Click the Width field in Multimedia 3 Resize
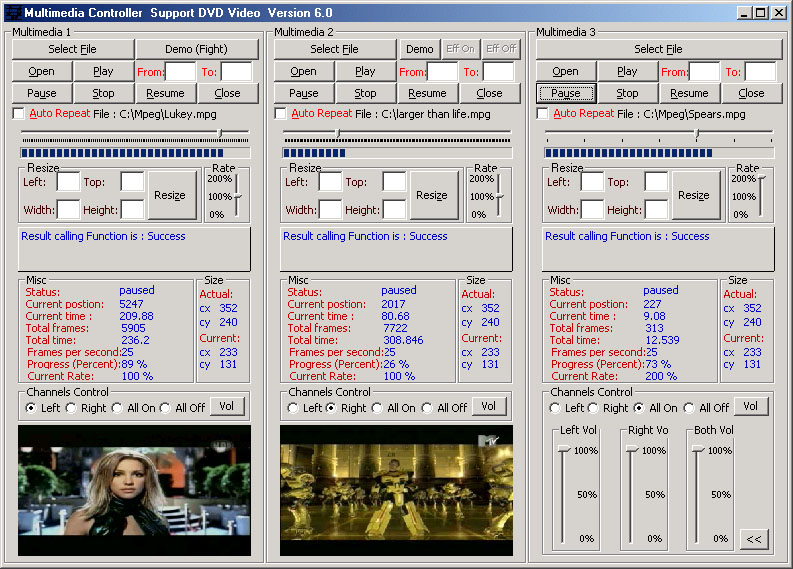This screenshot has height=569, width=793. coord(592,209)
